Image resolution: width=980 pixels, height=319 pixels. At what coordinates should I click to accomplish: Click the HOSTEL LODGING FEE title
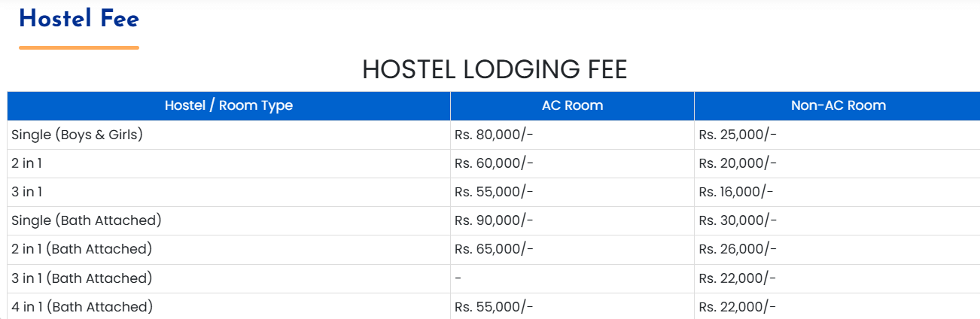click(495, 70)
